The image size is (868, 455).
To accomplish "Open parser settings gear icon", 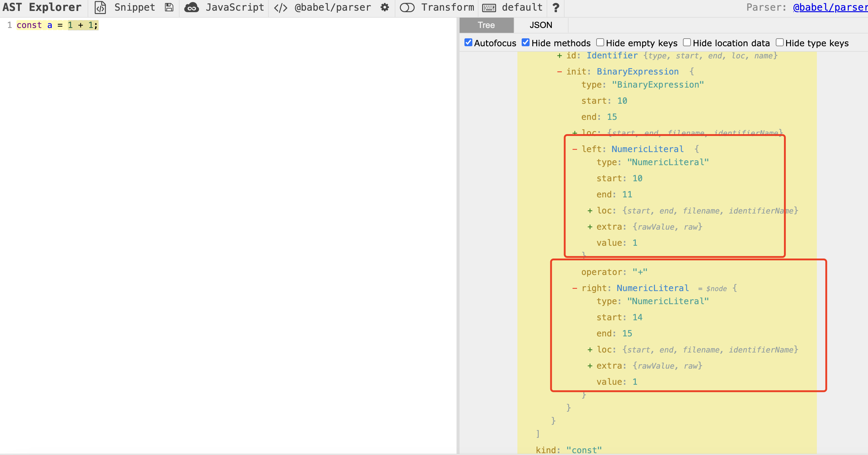I will point(384,7).
